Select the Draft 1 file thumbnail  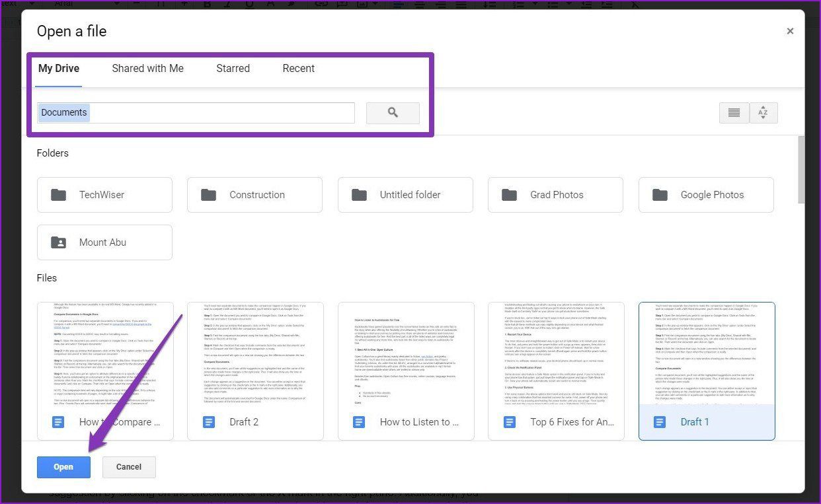pyautogui.click(x=707, y=371)
